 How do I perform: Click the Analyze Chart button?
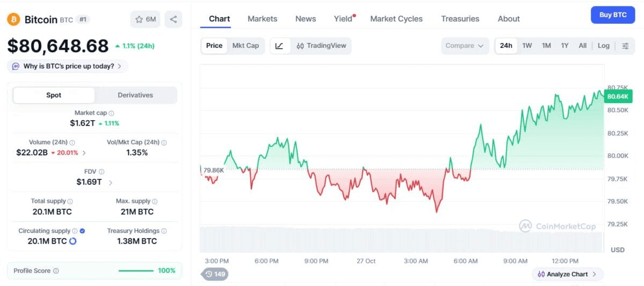click(x=568, y=274)
